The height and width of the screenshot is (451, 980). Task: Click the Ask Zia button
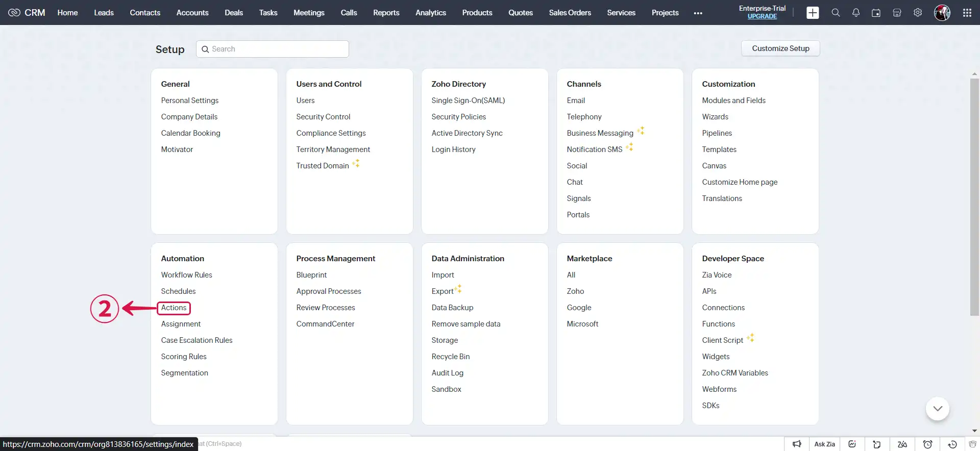tap(824, 444)
